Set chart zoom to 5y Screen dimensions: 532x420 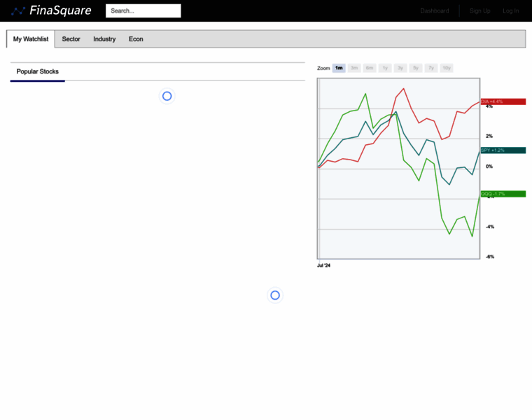(x=416, y=68)
